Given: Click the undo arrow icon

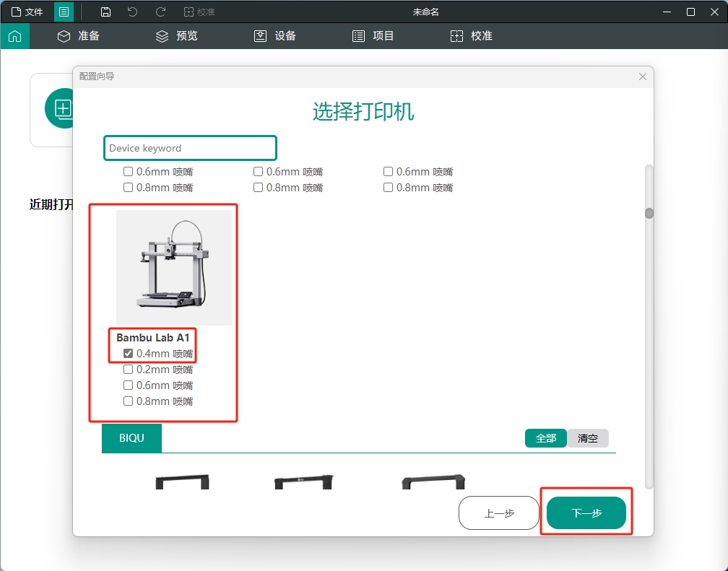Looking at the screenshot, I should pos(133,12).
